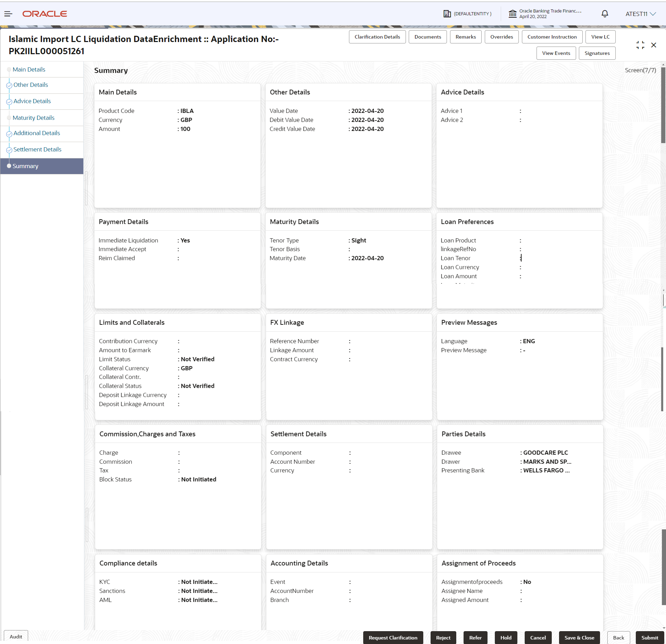
Task: Click the notification bell icon
Action: click(x=605, y=14)
